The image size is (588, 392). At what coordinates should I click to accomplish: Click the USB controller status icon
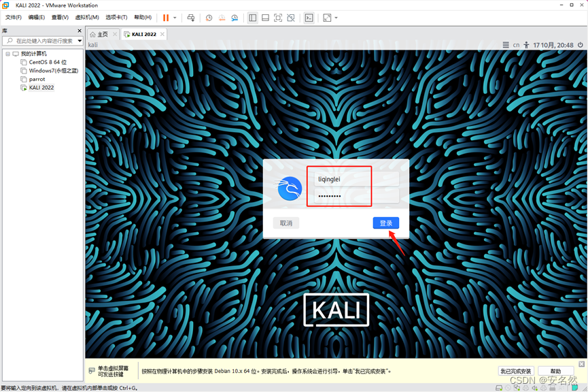[x=553, y=388]
